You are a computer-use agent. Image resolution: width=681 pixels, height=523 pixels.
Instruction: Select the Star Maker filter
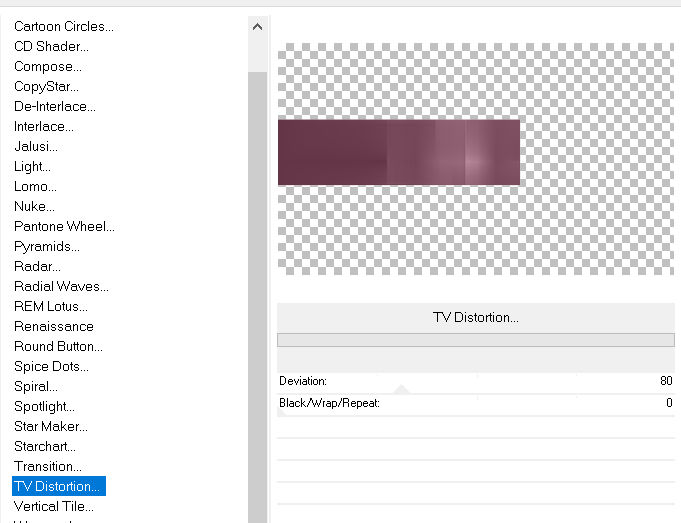[49, 426]
